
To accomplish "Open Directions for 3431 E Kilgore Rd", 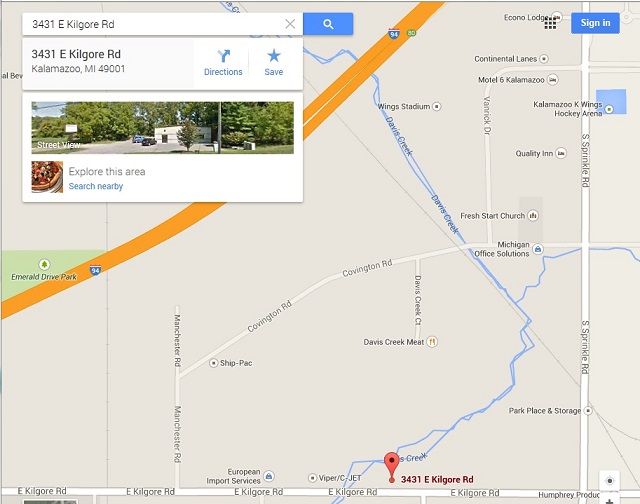I will click(223, 63).
